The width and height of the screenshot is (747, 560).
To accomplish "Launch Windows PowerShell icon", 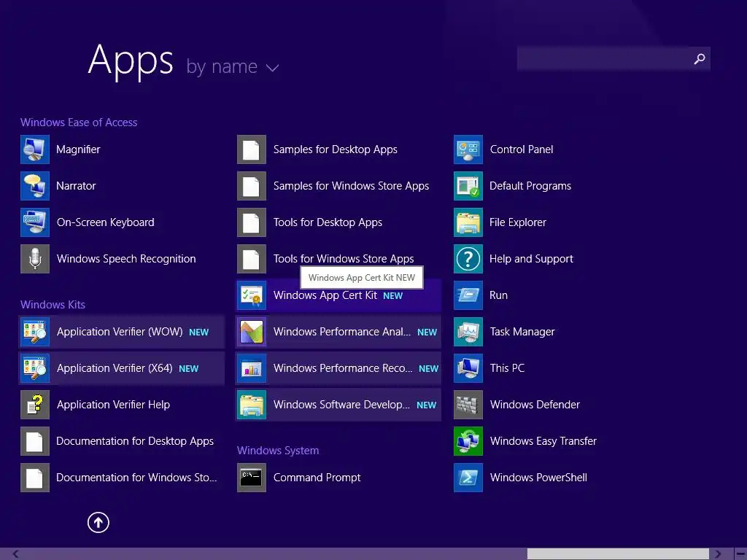I will [x=468, y=478].
